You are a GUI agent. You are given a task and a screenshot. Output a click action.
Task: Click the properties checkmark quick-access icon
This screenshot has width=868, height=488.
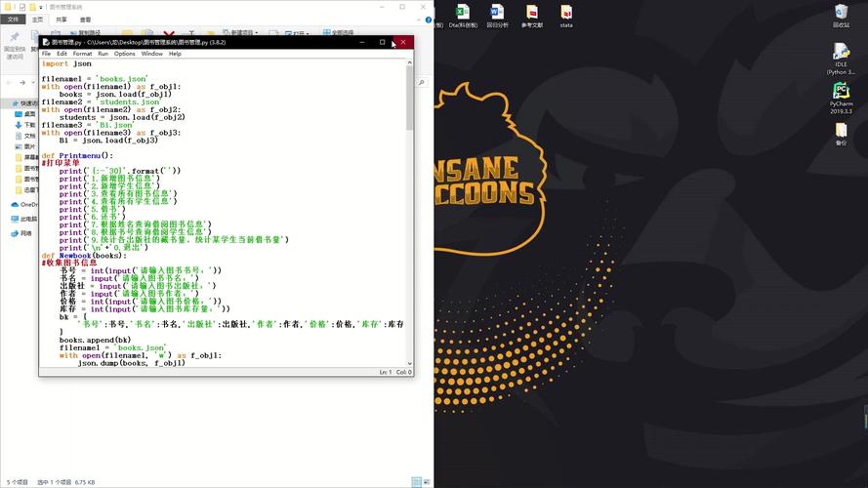click(x=22, y=7)
